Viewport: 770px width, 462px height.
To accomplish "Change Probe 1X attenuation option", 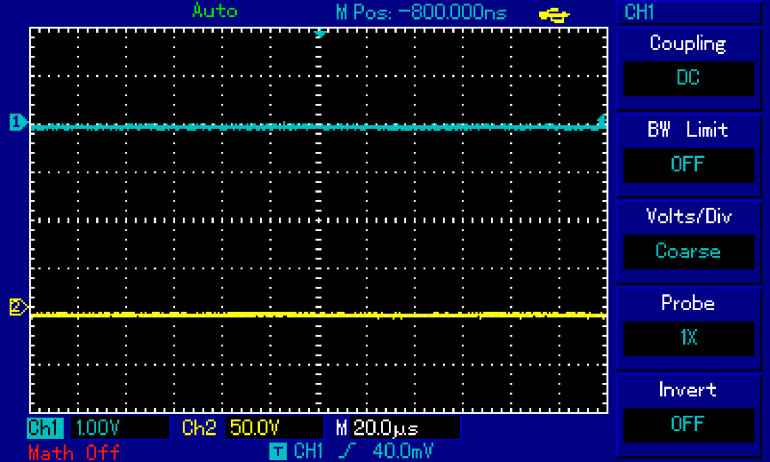I will click(x=687, y=338).
